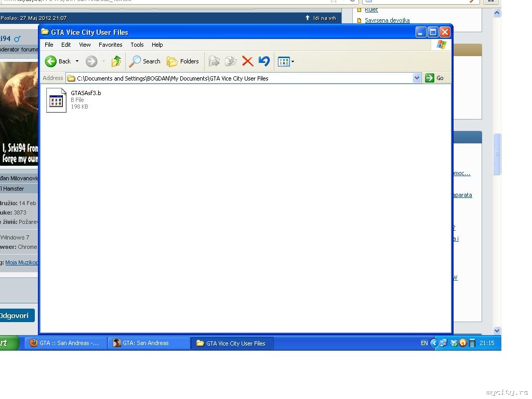Open the Search pane

point(145,61)
